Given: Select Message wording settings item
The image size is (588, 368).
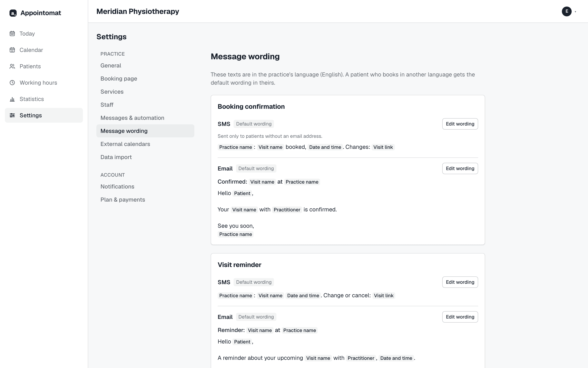Looking at the screenshot, I should (145, 131).
